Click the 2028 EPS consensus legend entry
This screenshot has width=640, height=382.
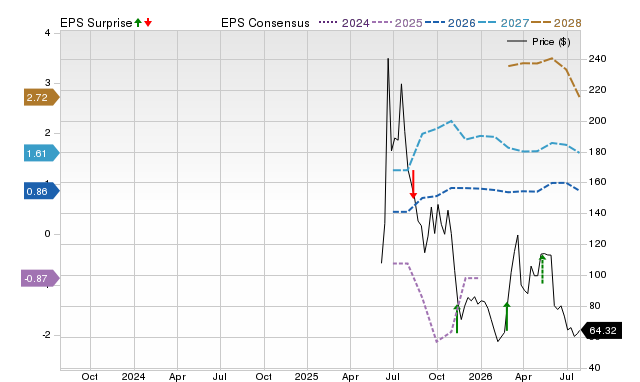click(556, 23)
